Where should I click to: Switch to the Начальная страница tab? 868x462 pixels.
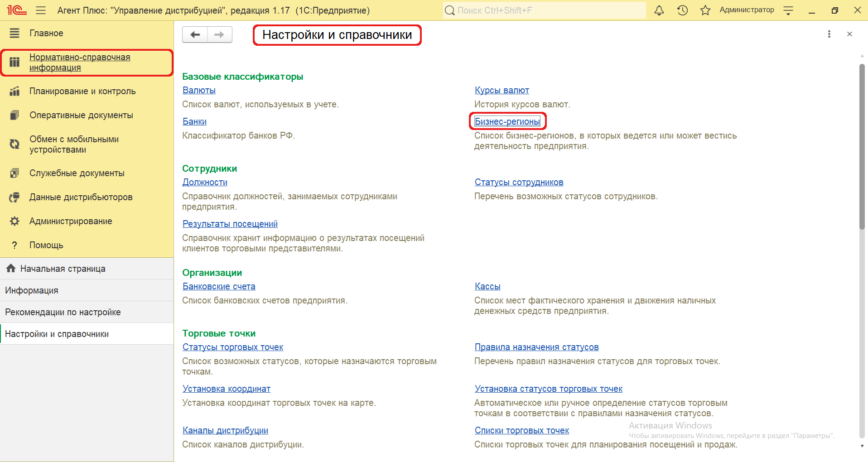[63, 269]
